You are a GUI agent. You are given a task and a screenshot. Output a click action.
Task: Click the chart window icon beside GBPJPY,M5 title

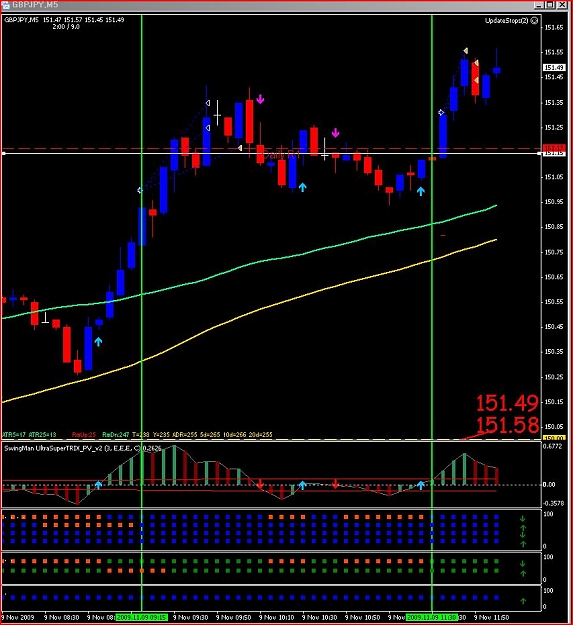click(x=6, y=5)
